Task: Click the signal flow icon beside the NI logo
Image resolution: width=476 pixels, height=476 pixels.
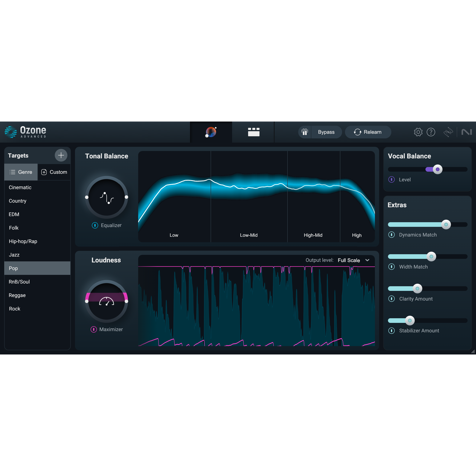Action: (x=449, y=132)
